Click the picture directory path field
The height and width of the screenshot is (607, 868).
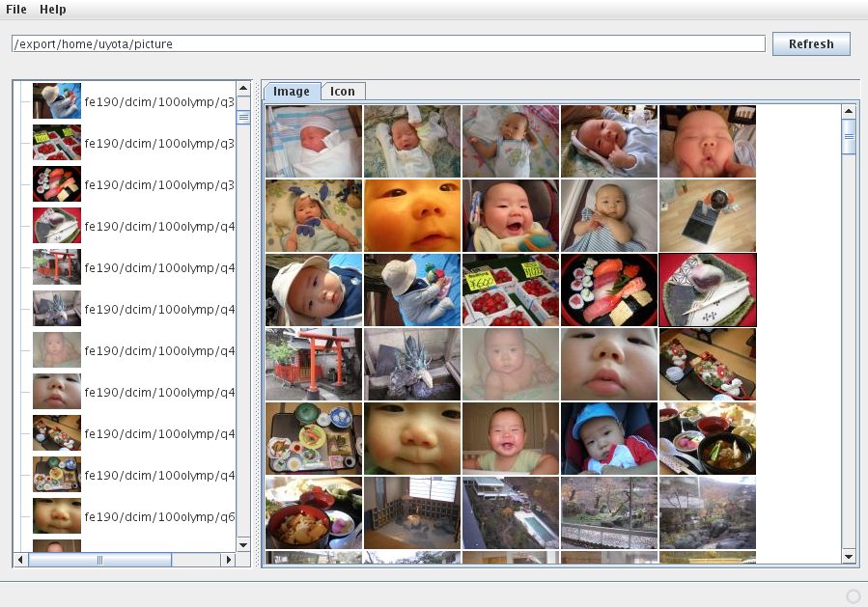[x=388, y=43]
